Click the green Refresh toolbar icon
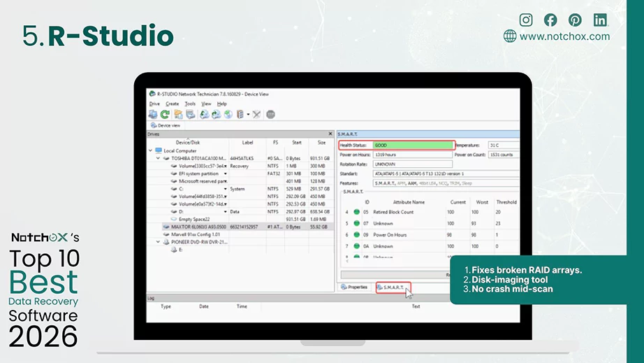Screen dimensions: 644x363 point(165,114)
